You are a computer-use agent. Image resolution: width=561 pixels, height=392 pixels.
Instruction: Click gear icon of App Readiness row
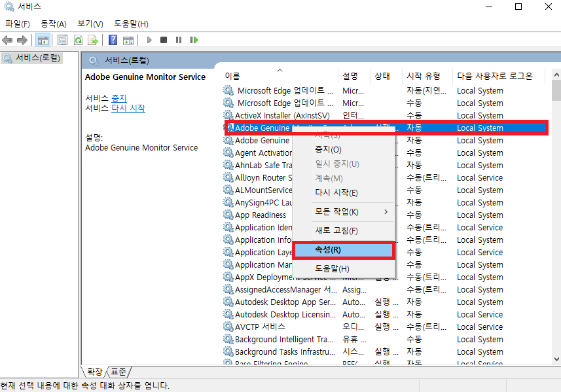point(228,215)
